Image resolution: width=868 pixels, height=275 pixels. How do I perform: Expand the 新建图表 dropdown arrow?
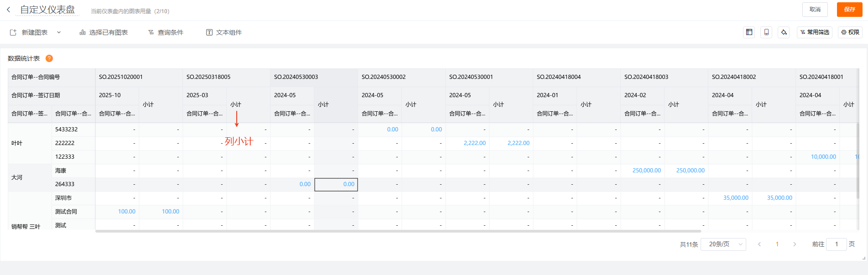[x=59, y=32]
